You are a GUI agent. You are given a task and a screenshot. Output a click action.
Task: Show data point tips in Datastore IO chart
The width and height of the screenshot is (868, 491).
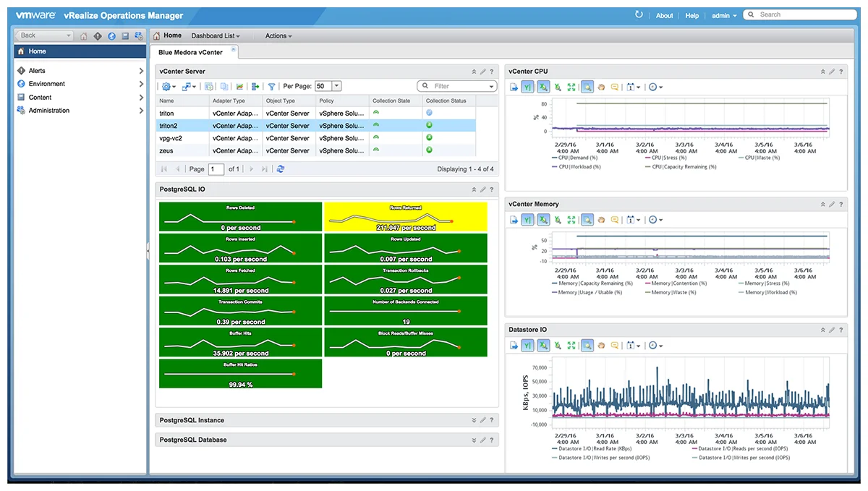tap(615, 346)
